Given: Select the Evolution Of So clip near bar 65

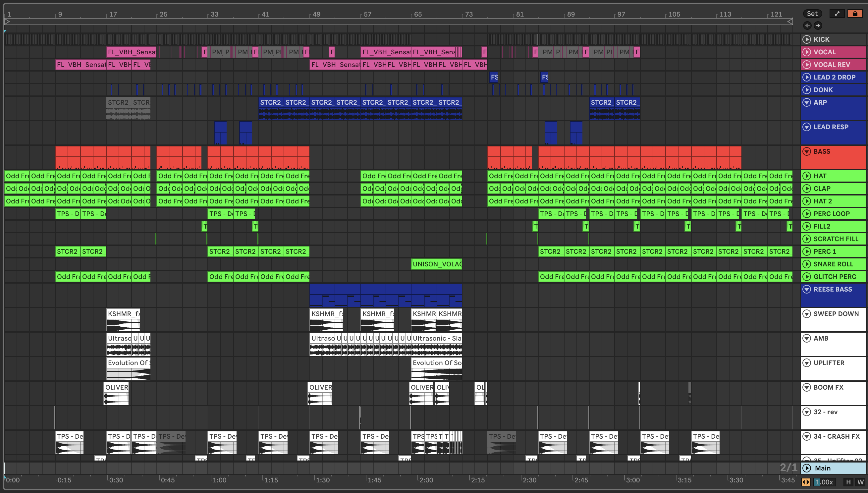Looking at the screenshot, I should point(436,368).
